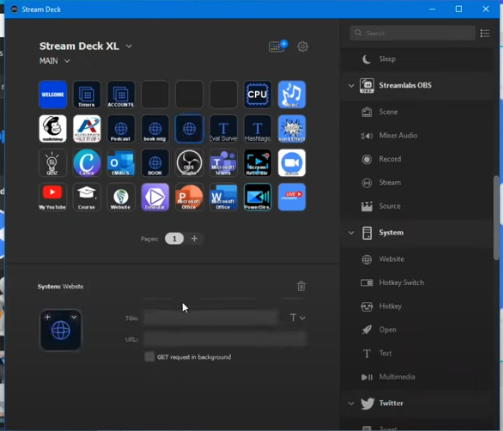Open the Stream Deck XL device dropdown
503x431 pixels.
(129, 46)
